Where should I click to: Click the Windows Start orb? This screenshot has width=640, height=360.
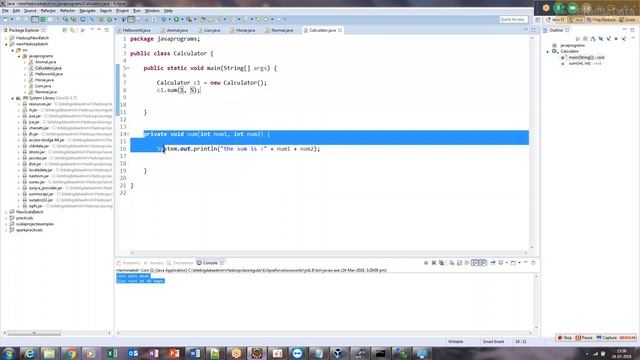pos(9,353)
